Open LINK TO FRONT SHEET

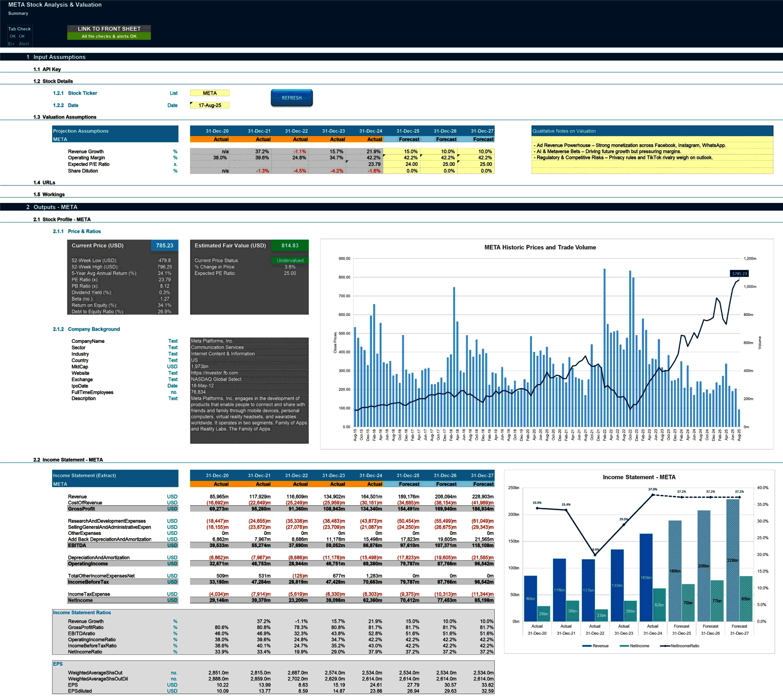109,29
